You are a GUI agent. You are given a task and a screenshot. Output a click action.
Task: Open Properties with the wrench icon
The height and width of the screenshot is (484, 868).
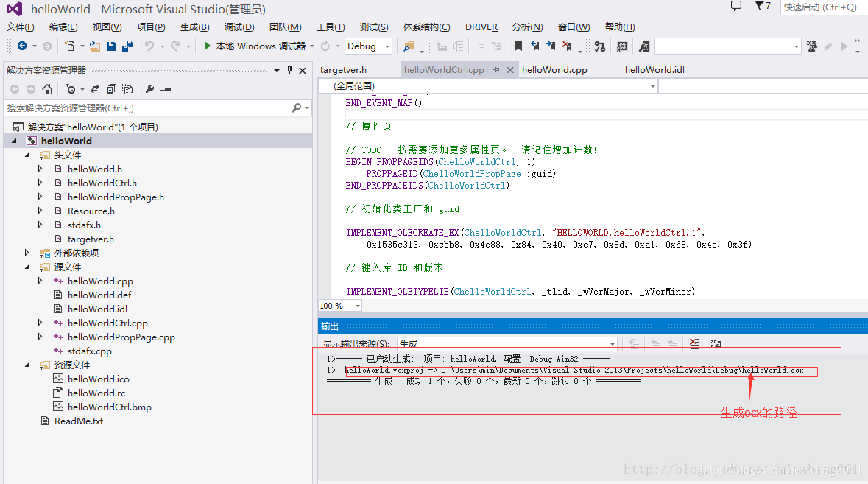149,88
